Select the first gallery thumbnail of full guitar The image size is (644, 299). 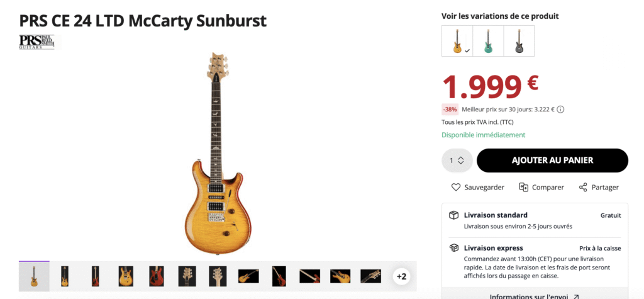pos(34,276)
